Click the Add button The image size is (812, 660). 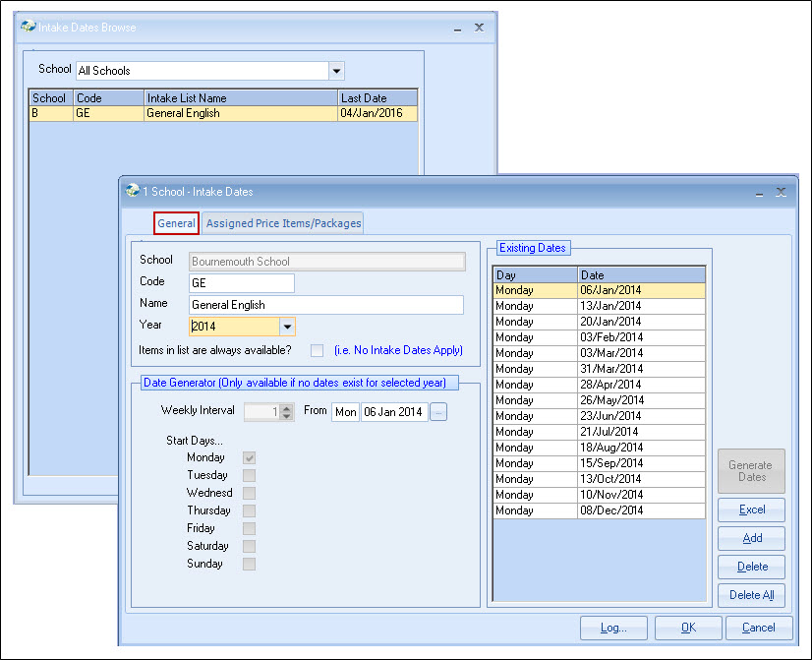[752, 538]
